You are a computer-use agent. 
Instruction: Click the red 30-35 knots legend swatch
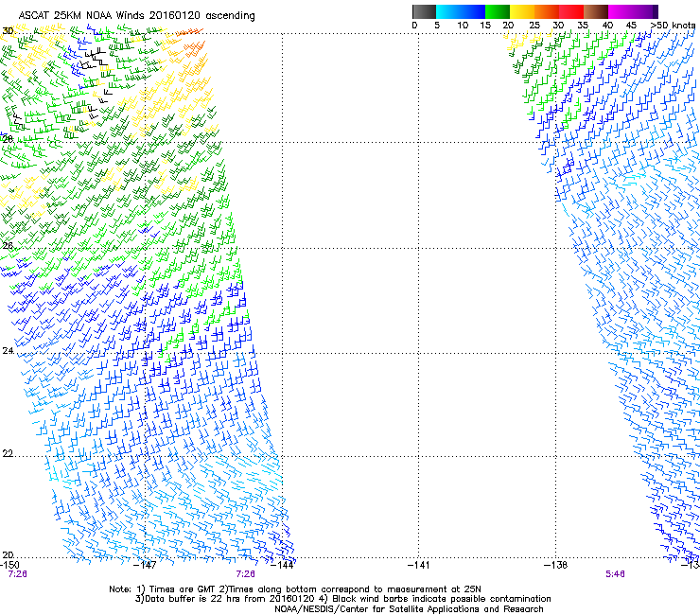(x=571, y=11)
